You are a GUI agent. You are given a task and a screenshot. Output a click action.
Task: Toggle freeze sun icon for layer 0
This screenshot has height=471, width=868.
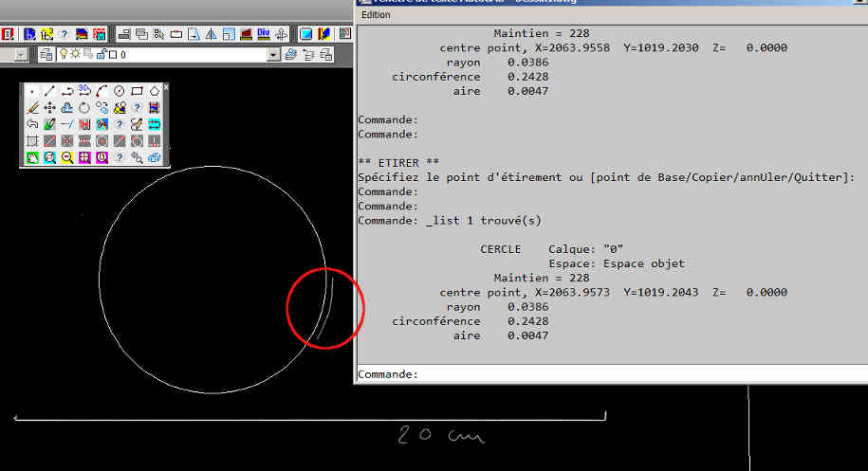[75, 55]
